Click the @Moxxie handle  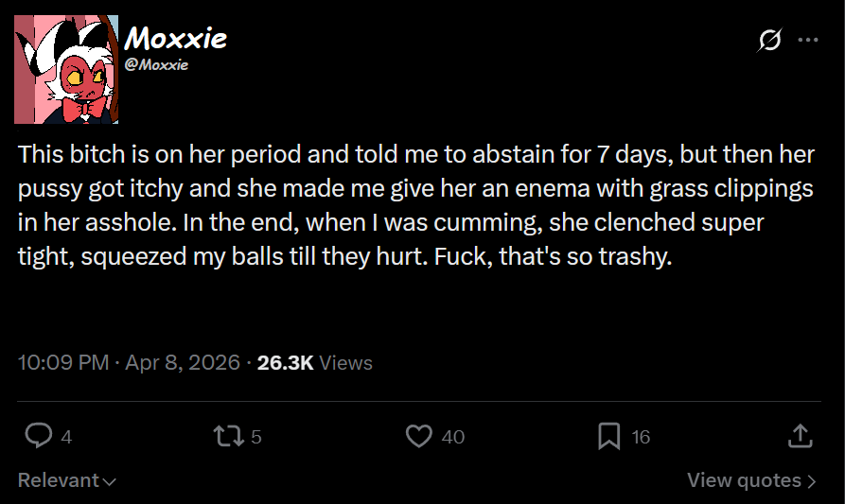[x=156, y=64]
